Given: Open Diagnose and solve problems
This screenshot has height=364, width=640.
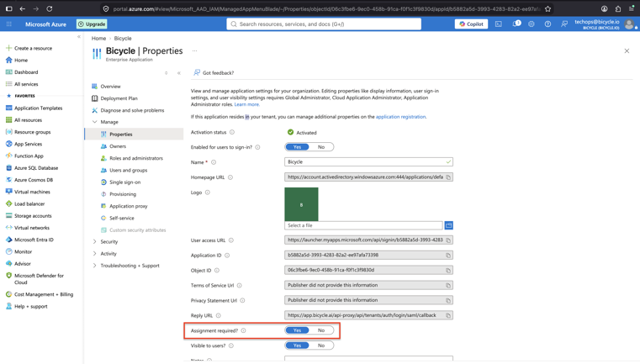Looking at the screenshot, I should tap(134, 110).
